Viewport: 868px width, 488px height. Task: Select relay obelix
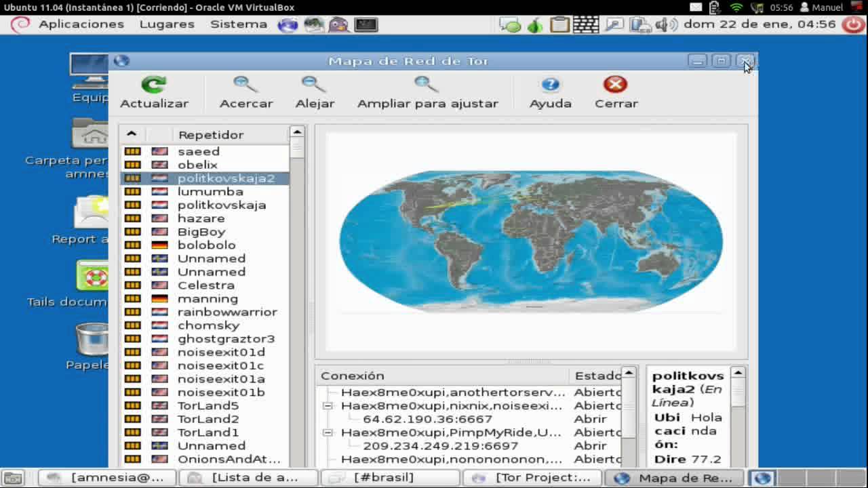click(205, 165)
